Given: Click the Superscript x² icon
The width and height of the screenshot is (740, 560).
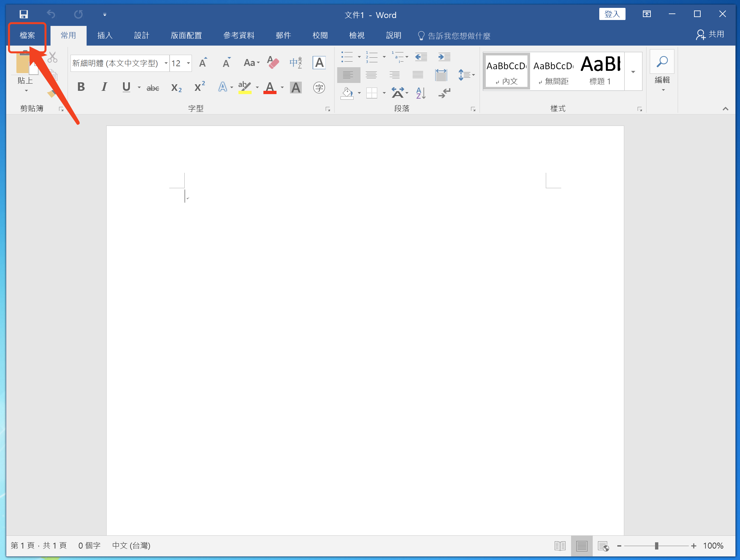Looking at the screenshot, I should pos(199,87).
